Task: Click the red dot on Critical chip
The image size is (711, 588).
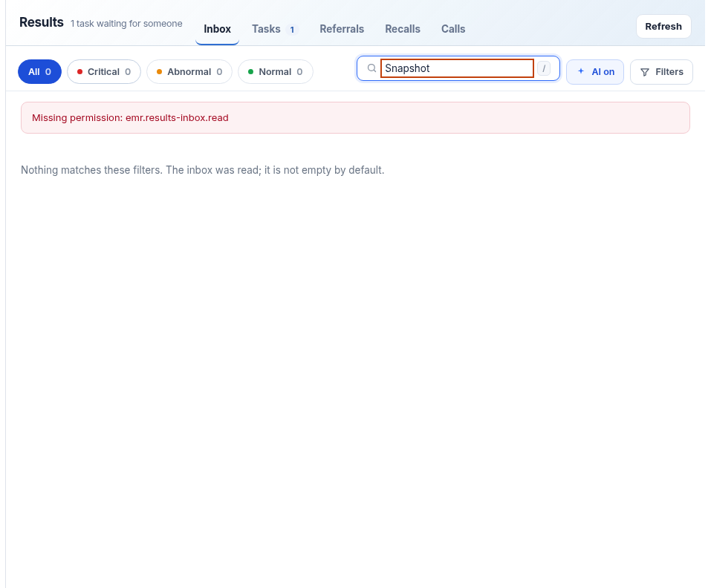Action: (x=79, y=71)
